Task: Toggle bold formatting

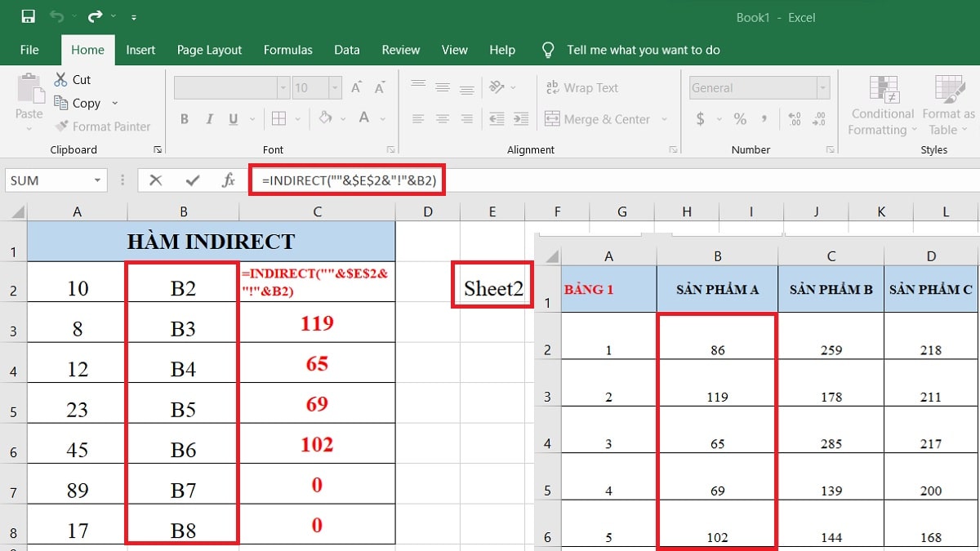Action: tap(184, 118)
